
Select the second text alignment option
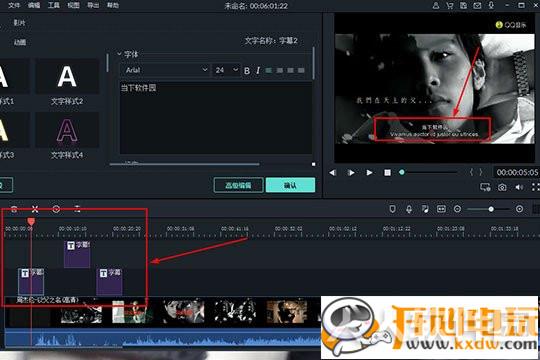[280, 70]
